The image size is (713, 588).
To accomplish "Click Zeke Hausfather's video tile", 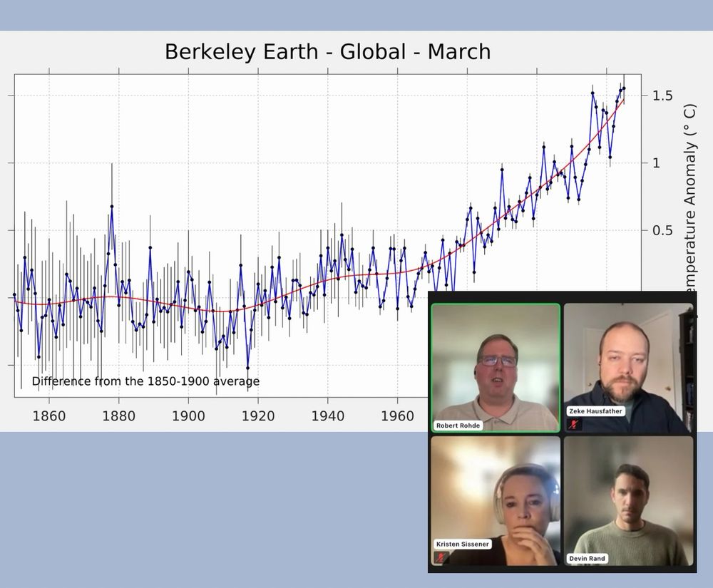I will pos(628,368).
